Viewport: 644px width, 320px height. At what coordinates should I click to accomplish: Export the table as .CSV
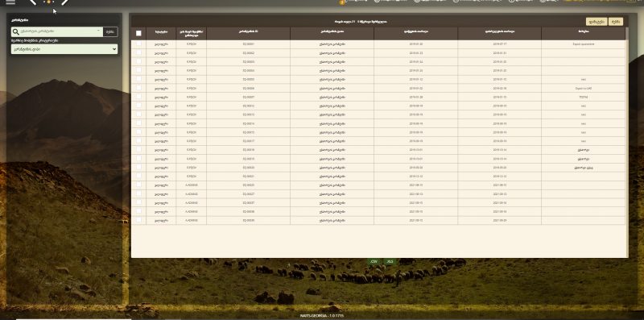click(x=374, y=262)
